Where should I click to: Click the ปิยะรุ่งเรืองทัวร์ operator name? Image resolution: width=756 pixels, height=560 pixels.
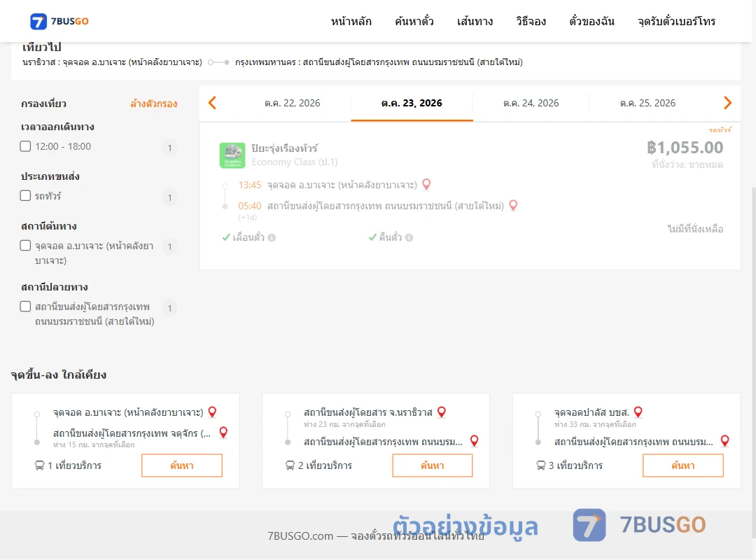tap(285, 148)
